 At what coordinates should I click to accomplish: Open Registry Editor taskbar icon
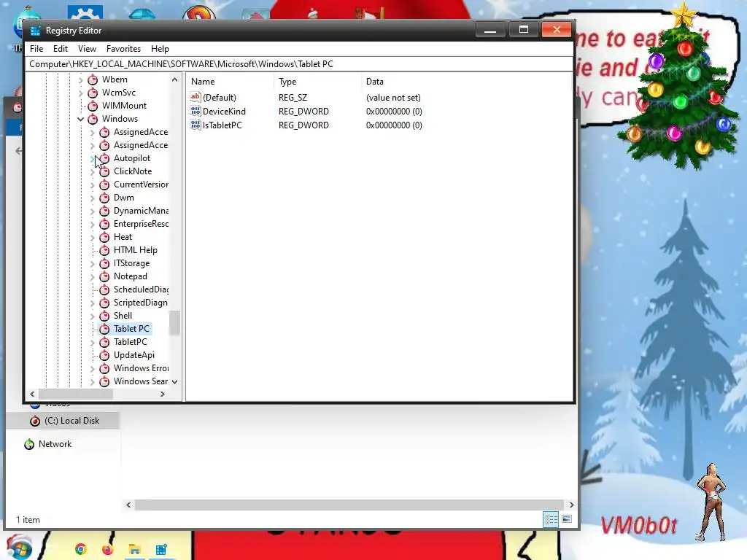coord(161,550)
